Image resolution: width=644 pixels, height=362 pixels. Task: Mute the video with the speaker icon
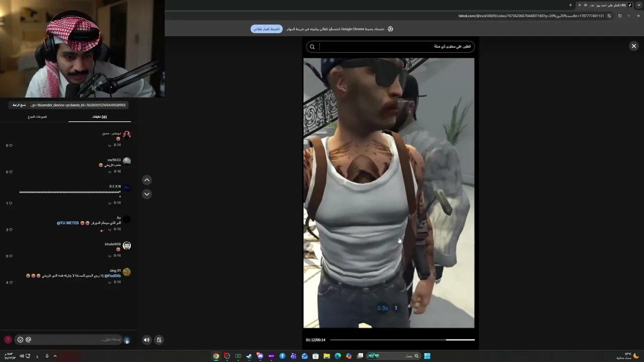[x=146, y=340]
